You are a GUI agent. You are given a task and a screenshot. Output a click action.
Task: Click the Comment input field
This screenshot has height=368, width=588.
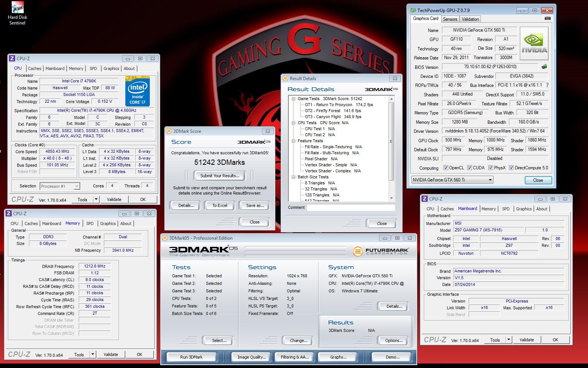pos(350,207)
